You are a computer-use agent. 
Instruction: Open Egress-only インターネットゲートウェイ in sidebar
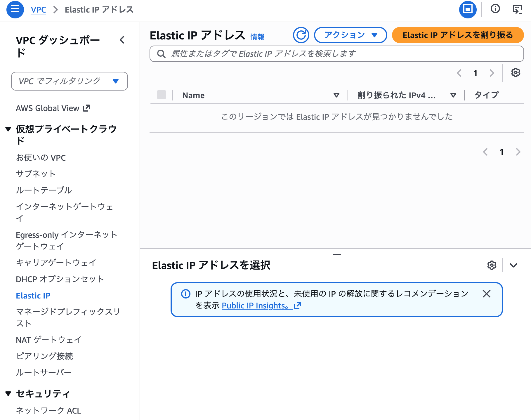point(67,240)
